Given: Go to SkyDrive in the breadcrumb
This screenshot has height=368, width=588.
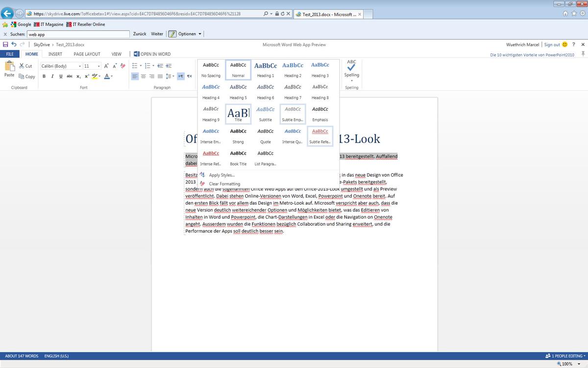Looking at the screenshot, I should 42,45.
